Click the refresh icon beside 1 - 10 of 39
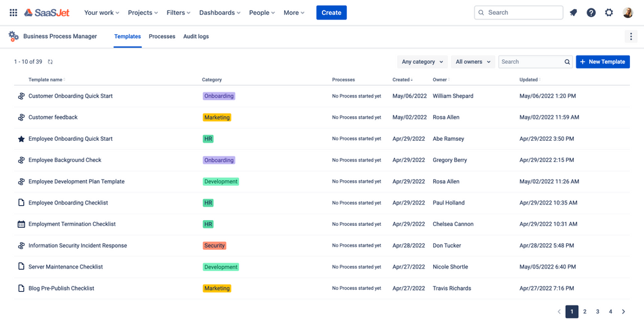This screenshot has height=335, width=644. tap(50, 62)
